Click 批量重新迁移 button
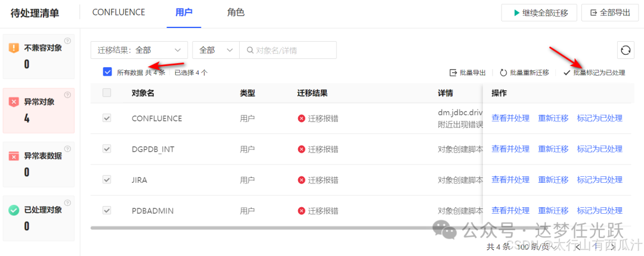 pos(524,73)
